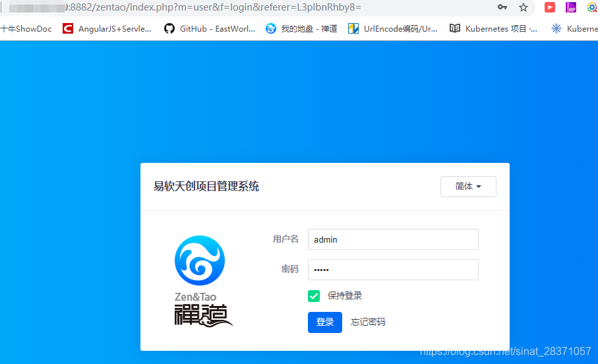Click the 忘记密码 link
Image resolution: width=598 pixels, height=364 pixels.
368,322
